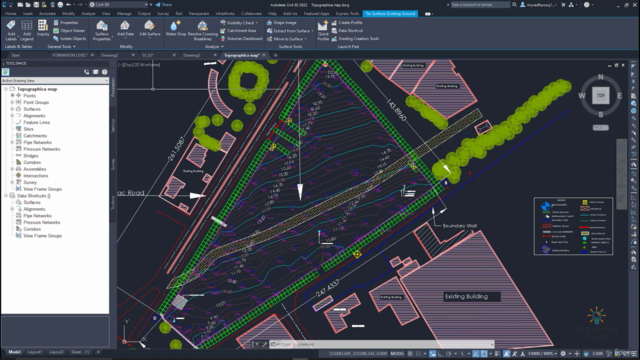Screen dimensions: 640x360
Task: Toggle MODEL space button in status bar
Action: [x=397, y=353]
